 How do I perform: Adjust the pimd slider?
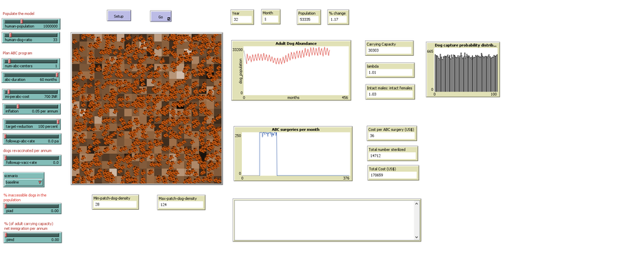tap(32, 237)
